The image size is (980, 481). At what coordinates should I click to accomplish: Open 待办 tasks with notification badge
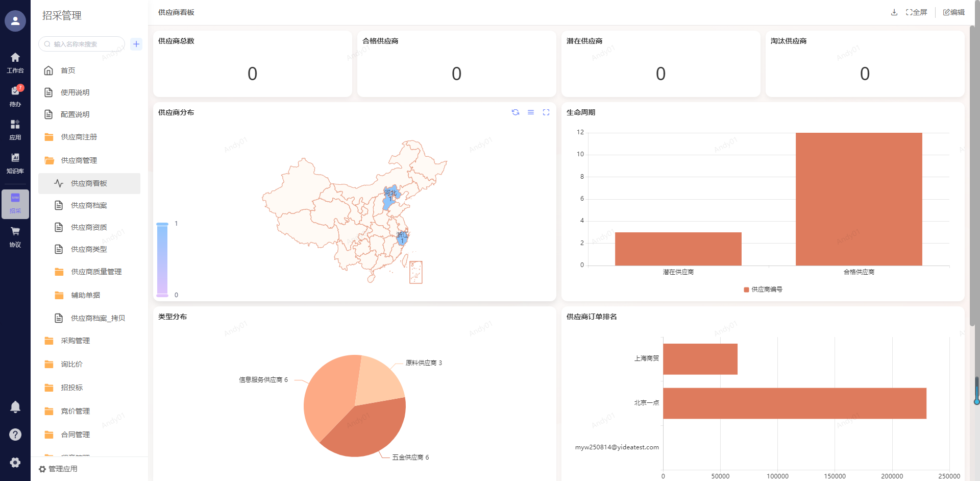(15, 95)
